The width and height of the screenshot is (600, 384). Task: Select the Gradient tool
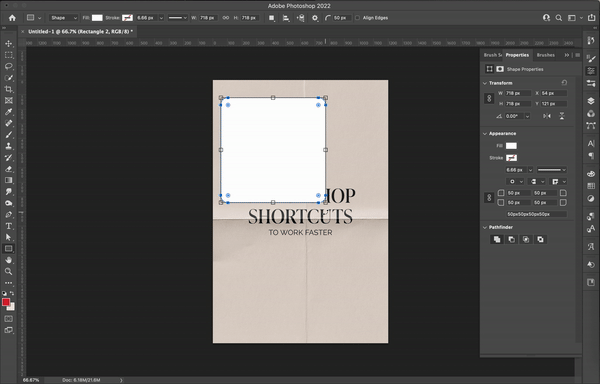8,180
